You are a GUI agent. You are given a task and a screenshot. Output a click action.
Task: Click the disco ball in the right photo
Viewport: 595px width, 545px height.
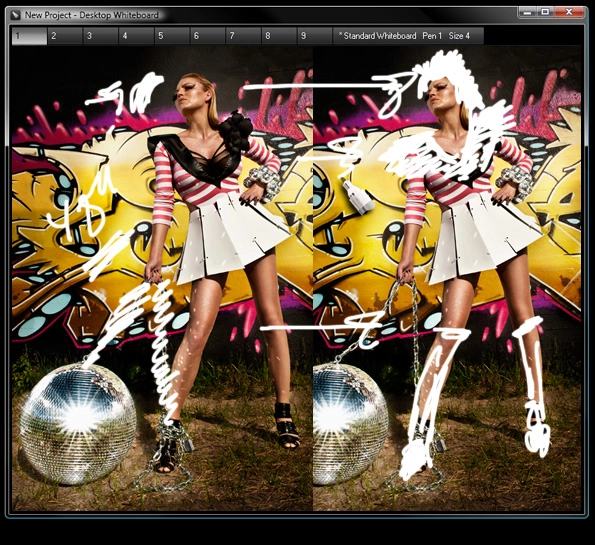pos(350,423)
